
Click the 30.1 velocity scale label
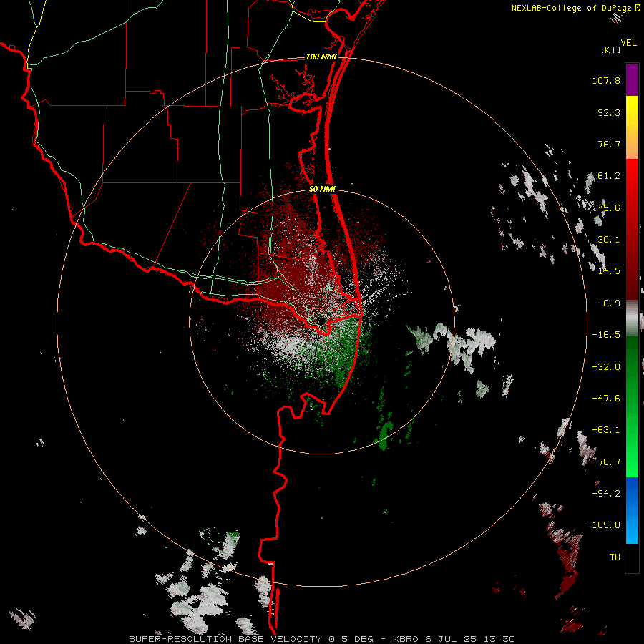pos(609,240)
